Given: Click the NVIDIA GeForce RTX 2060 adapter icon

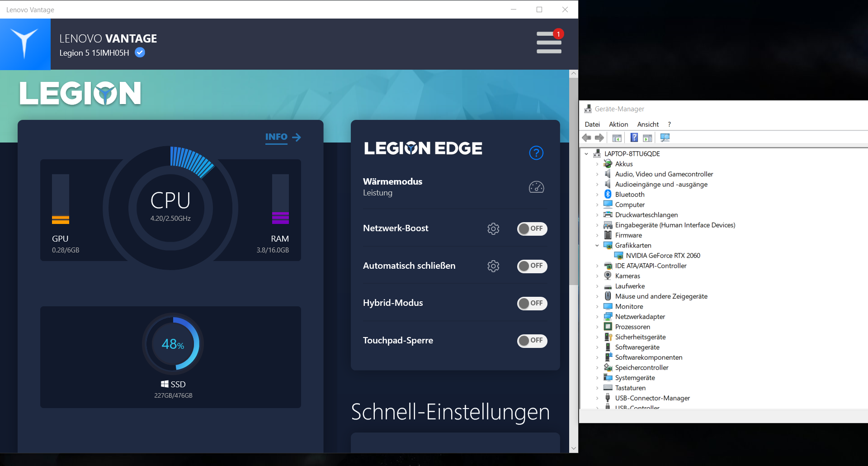Looking at the screenshot, I should click(x=619, y=255).
